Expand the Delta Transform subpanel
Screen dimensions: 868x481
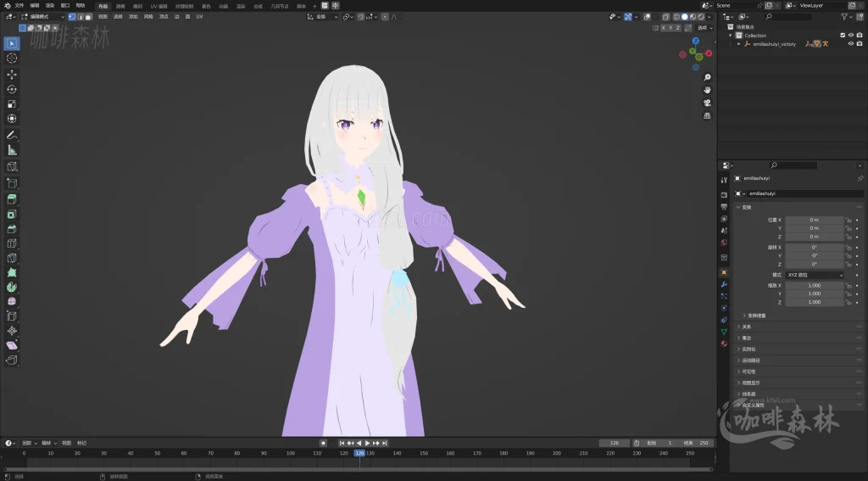756,316
